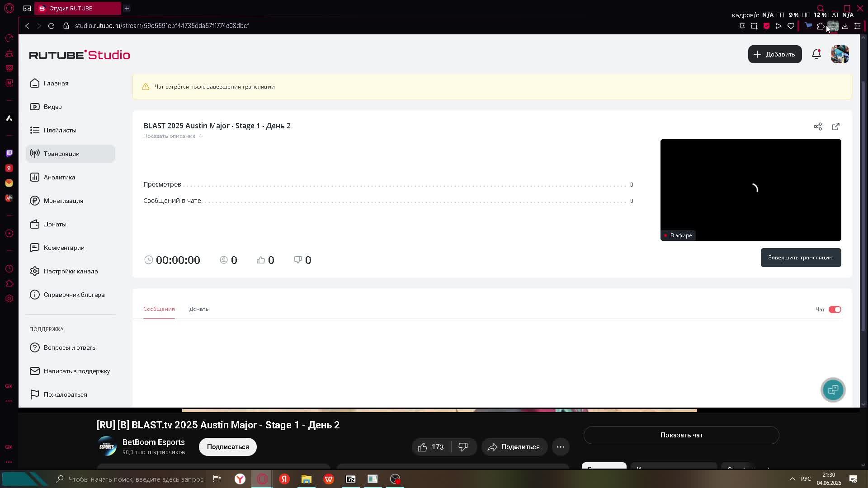Dislike the YouTube video
The height and width of the screenshot is (488, 868).
(463, 447)
